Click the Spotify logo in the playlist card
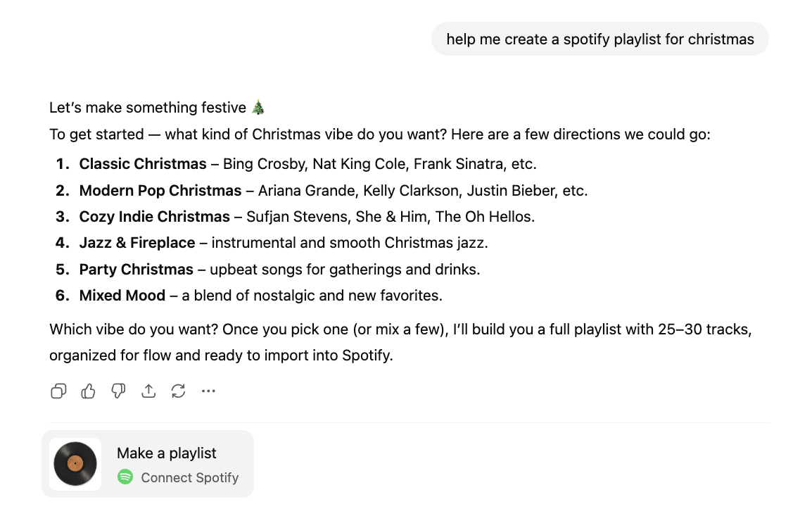Screen dimensions: 812x528 pos(125,477)
